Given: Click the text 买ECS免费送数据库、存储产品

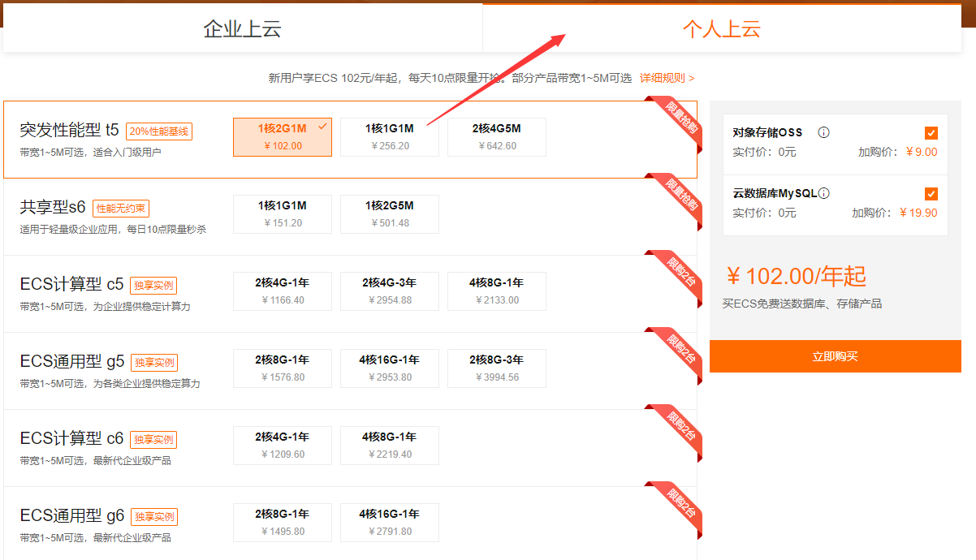Looking at the screenshot, I should click(802, 304).
